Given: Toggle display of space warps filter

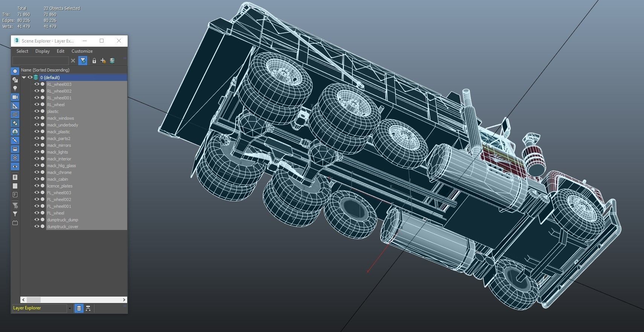Looking at the screenshot, I should 15,114.
